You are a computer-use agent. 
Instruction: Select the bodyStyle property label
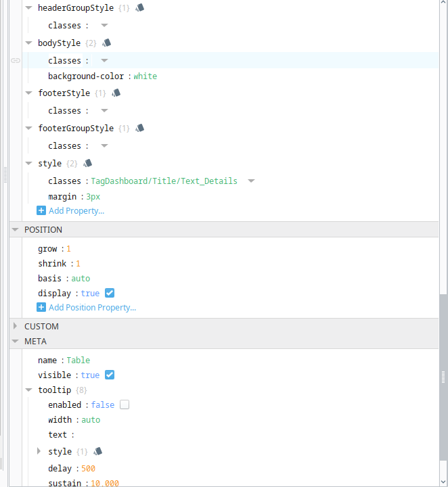[59, 43]
